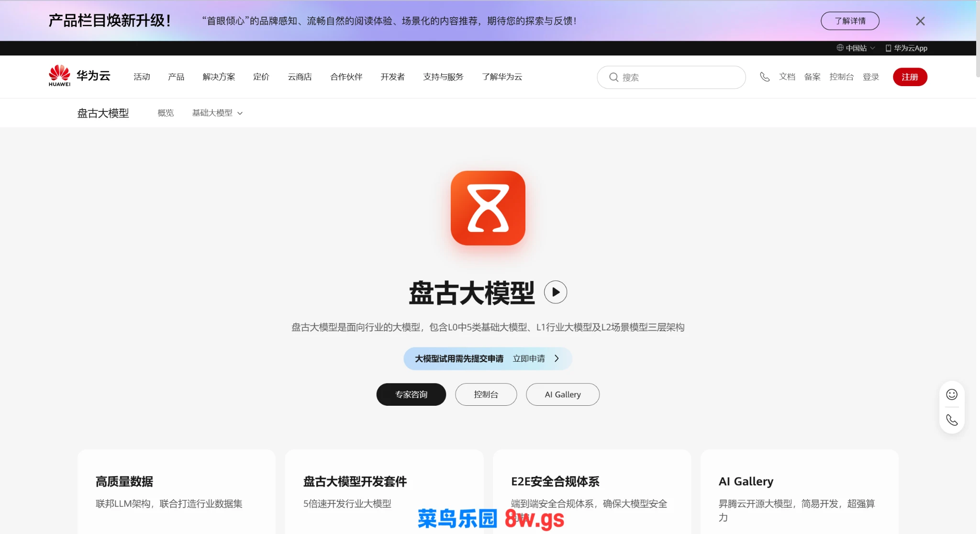The image size is (980, 534).
Task: Open the AI Gallery feature card
Action: (x=800, y=491)
